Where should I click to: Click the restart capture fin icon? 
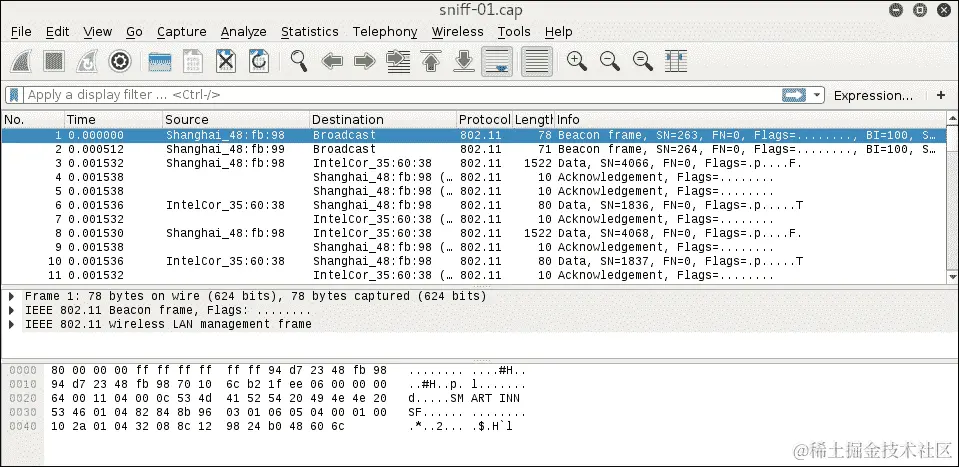tap(87, 62)
